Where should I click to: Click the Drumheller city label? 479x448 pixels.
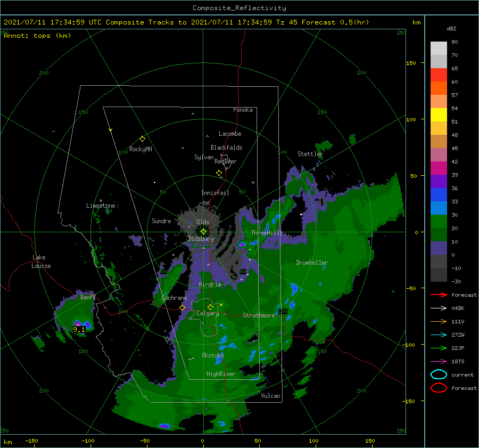point(312,263)
